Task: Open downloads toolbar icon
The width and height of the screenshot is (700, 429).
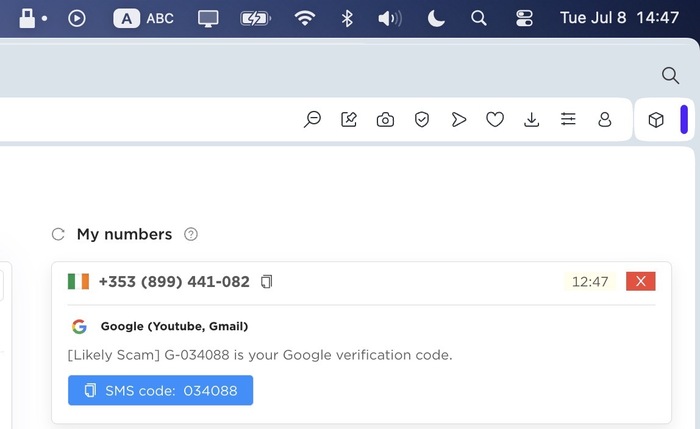Action: point(532,120)
